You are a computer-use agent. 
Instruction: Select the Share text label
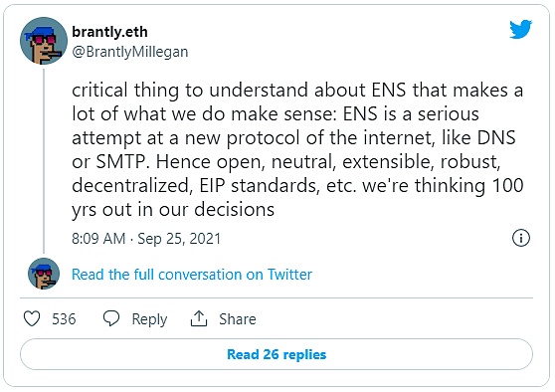(238, 319)
